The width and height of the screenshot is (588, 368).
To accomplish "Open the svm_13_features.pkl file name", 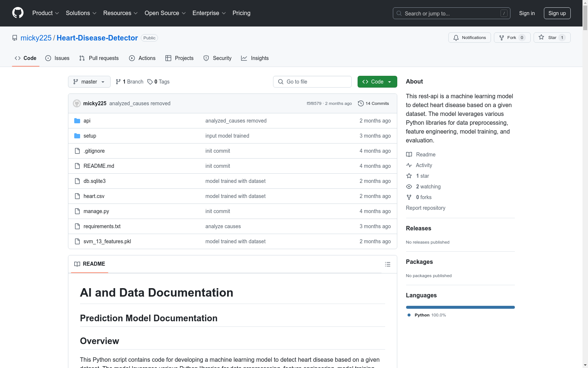I will click(107, 241).
